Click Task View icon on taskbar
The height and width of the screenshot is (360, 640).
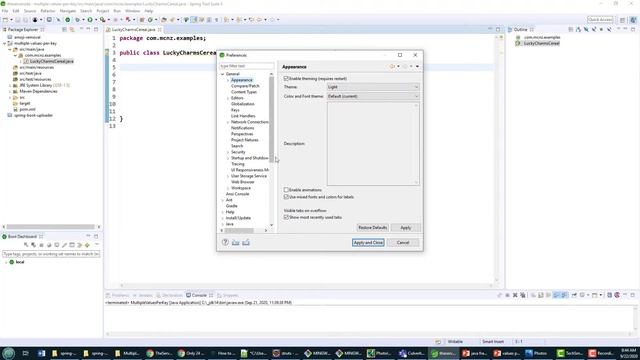tap(25, 353)
